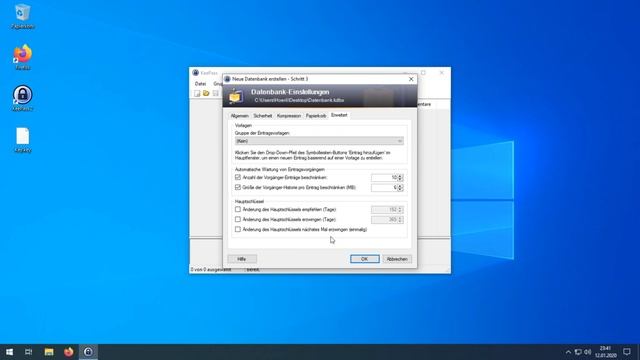Image resolution: width=640 pixels, height=360 pixels.
Task: Click the force key change days field
Action: (x=384, y=220)
